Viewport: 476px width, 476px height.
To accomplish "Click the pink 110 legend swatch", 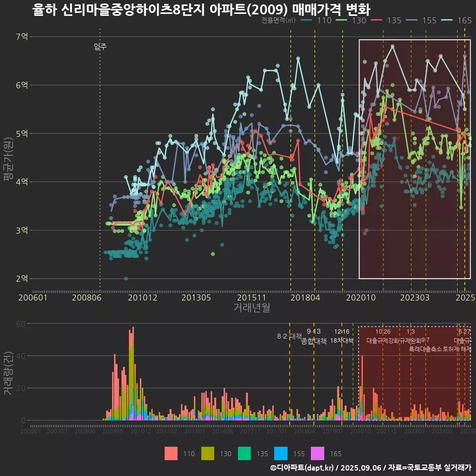I will 171,454.
